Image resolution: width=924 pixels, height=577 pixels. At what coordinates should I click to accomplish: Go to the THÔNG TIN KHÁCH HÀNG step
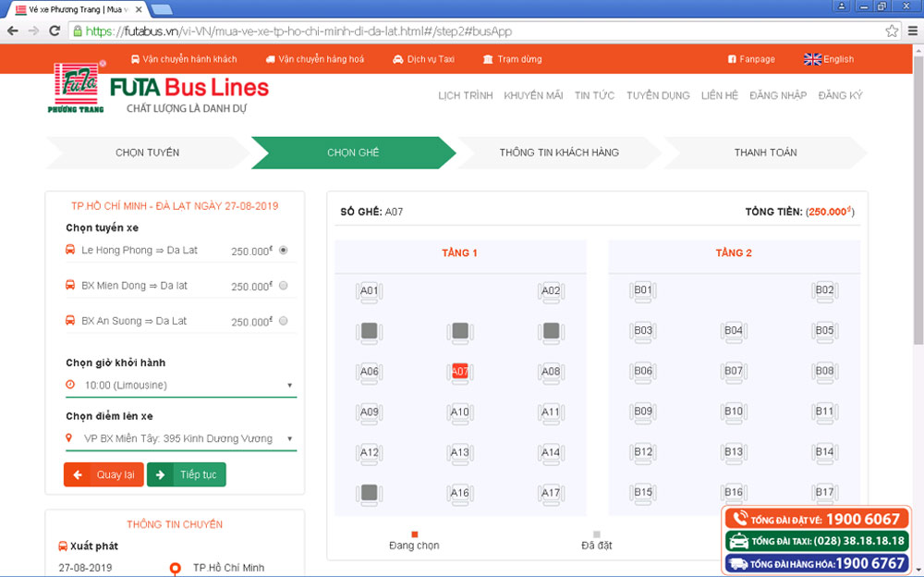pos(559,153)
